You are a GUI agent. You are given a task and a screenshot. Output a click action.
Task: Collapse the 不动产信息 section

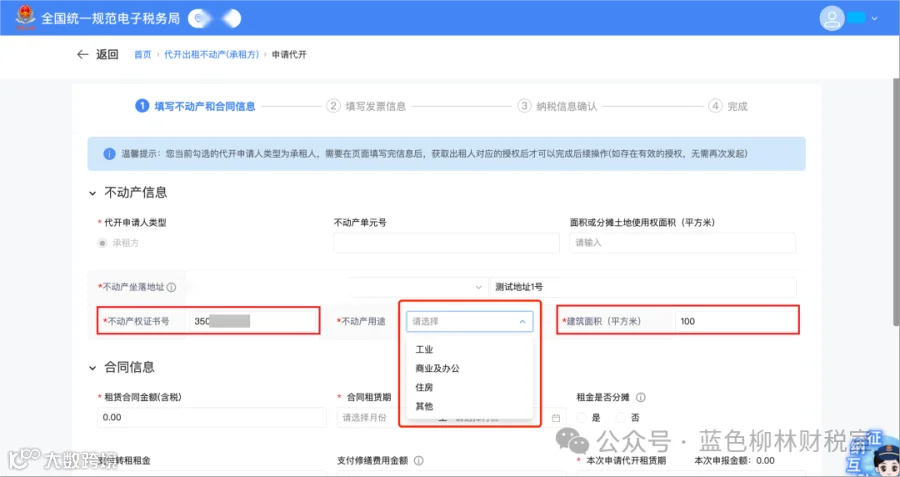pyautogui.click(x=92, y=193)
